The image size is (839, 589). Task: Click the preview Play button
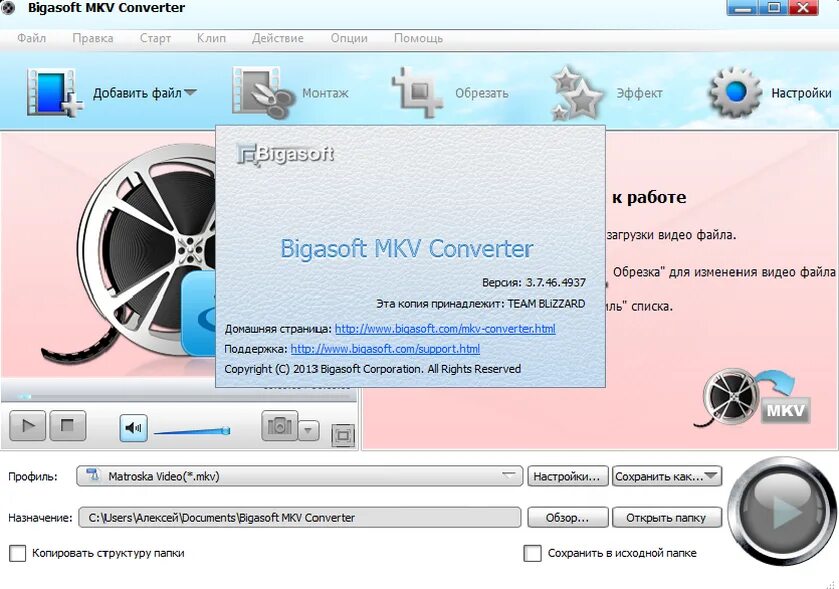point(27,426)
